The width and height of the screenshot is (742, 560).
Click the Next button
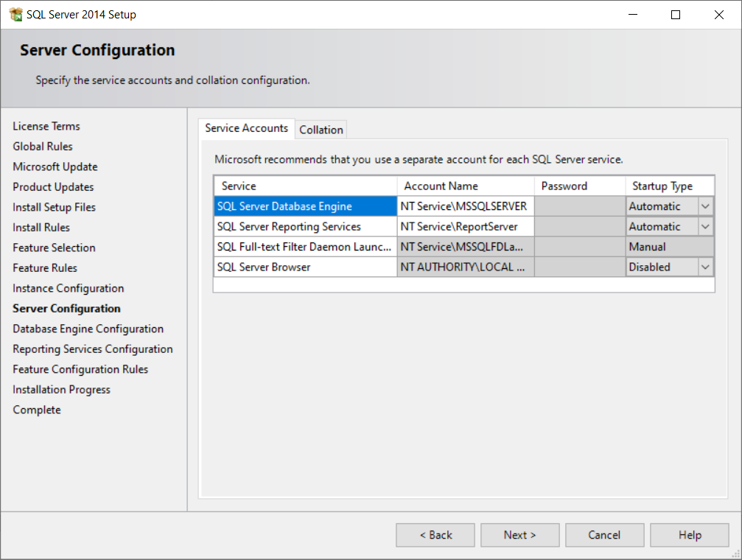(519, 535)
